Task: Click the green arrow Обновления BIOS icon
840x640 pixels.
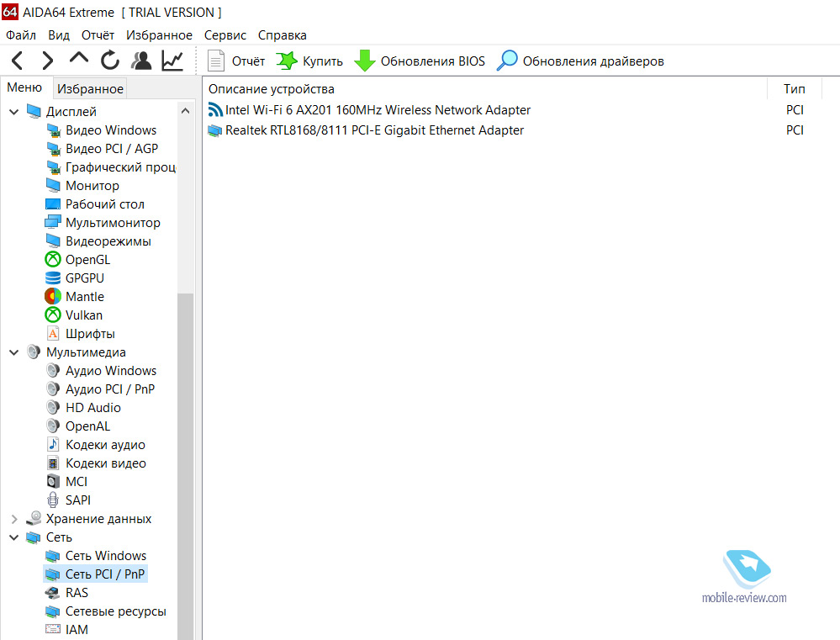Action: pyautogui.click(x=365, y=61)
